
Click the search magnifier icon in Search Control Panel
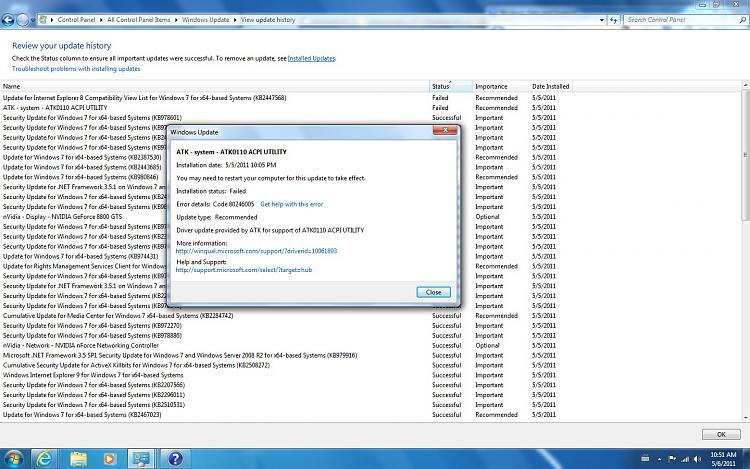742,20
